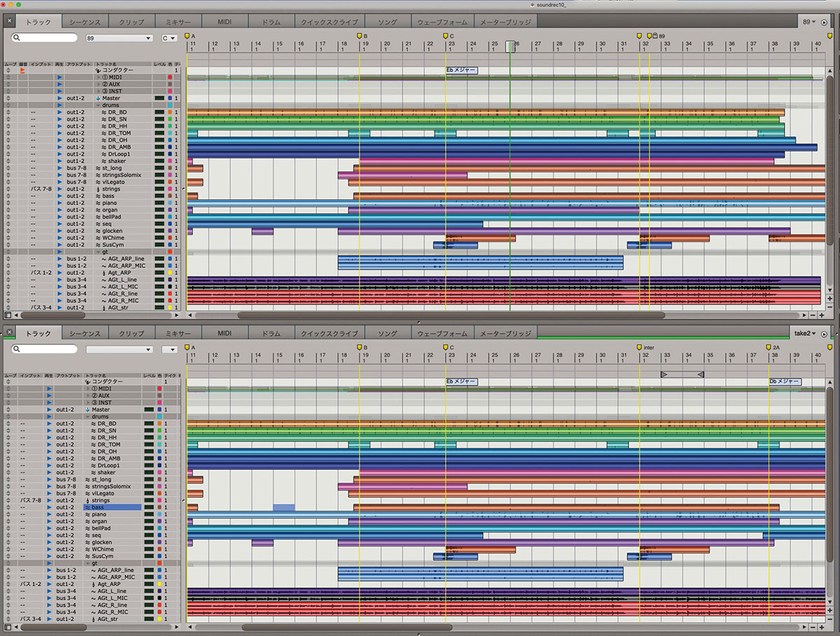Click marker C flag in take2 window ruler
The height and width of the screenshot is (636, 840).
tap(446, 347)
